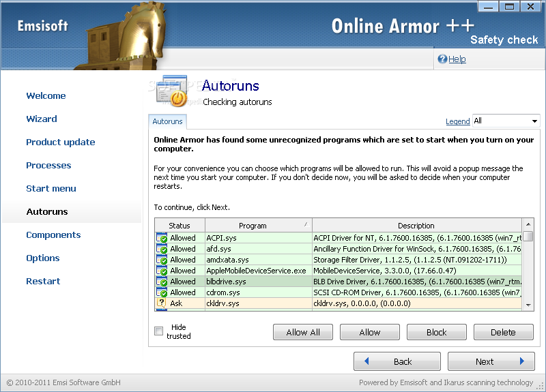Go to the Components page
Image resolution: width=546 pixels, height=392 pixels.
(53, 235)
